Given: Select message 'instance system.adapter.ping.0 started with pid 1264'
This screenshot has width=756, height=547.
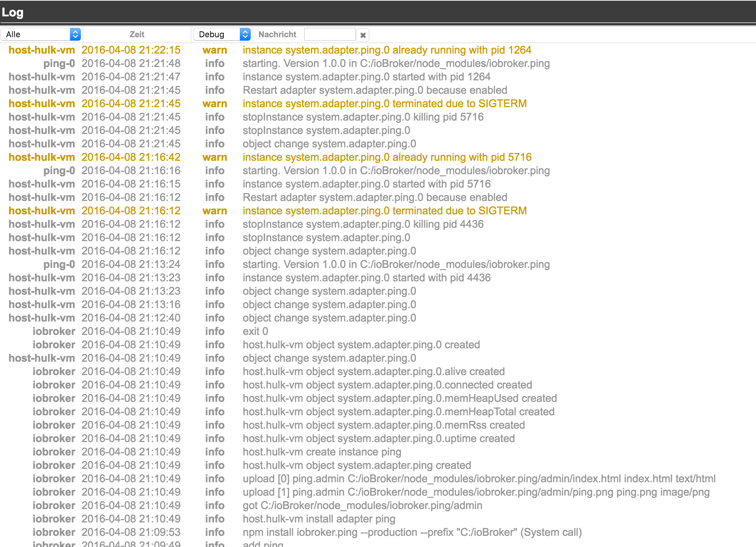Looking at the screenshot, I should click(366, 77).
